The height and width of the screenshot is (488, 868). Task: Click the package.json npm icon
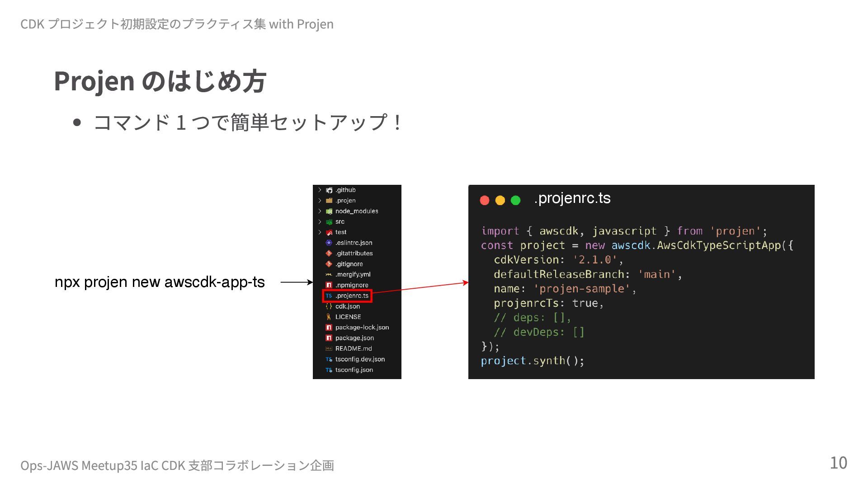point(329,338)
